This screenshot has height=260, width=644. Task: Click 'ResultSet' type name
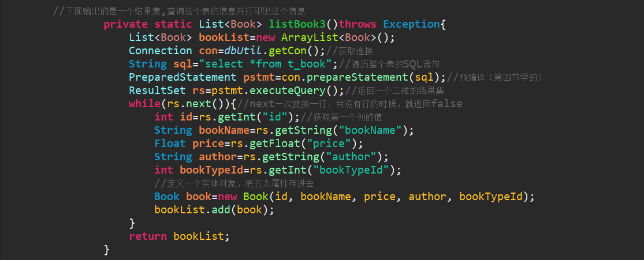click(157, 90)
